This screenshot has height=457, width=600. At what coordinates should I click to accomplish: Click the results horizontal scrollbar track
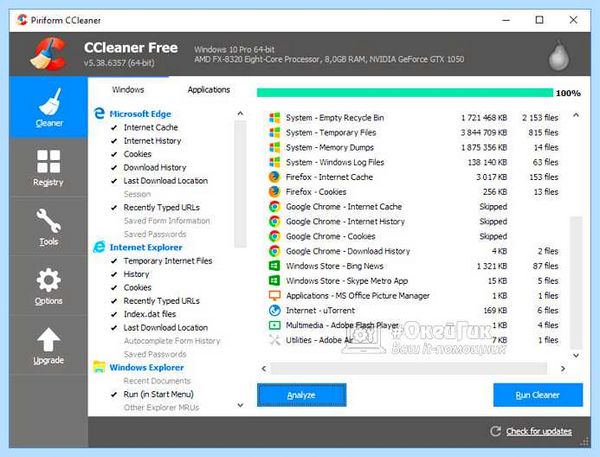pos(409,369)
